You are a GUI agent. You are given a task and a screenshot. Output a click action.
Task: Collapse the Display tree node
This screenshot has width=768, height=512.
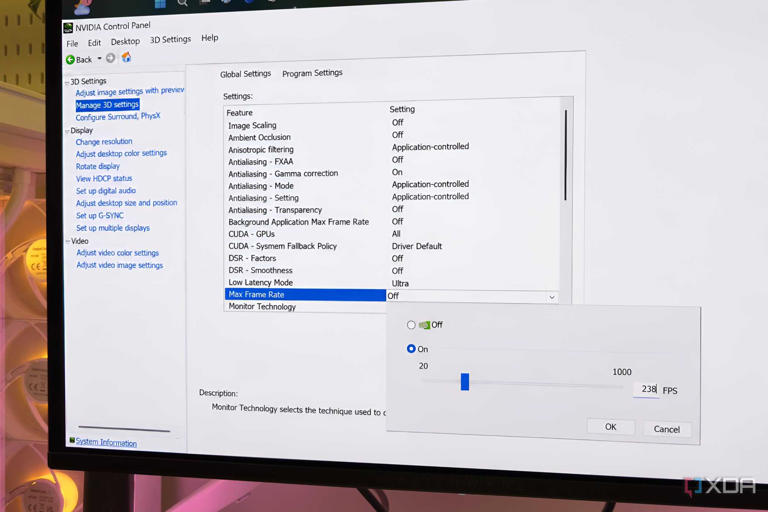[67, 131]
